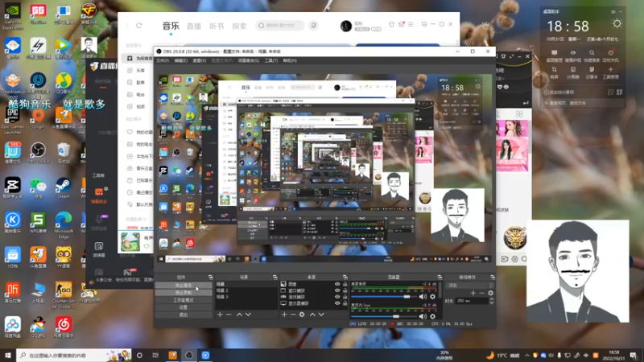
Task: Open transition properties gear icon
Action: (x=490, y=293)
